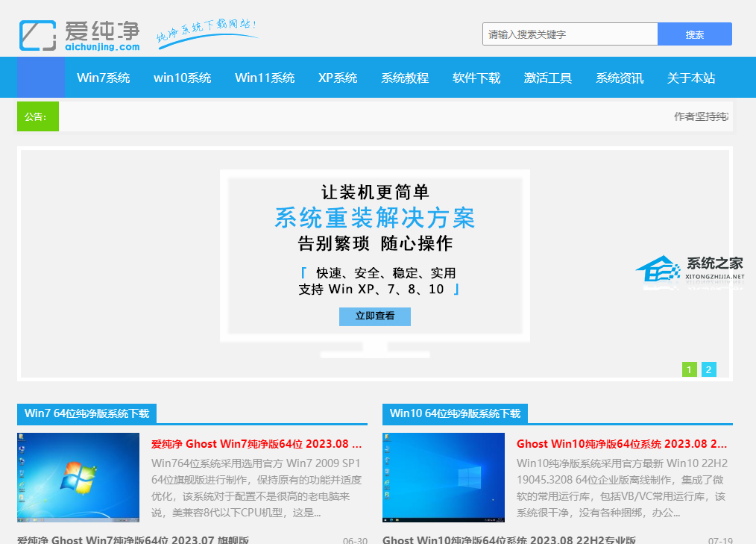Click the scrolling notice text 作者坚持纯
The height and width of the screenshot is (544, 756).
[x=701, y=116]
